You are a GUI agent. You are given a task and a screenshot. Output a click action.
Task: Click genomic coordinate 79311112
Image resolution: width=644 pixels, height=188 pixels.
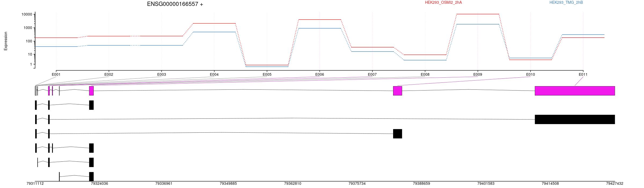pyautogui.click(x=35, y=184)
